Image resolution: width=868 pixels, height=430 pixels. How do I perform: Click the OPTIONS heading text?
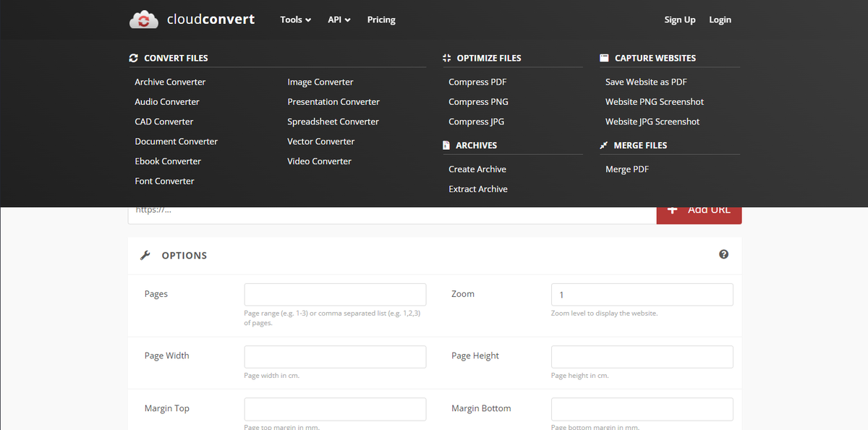pyautogui.click(x=184, y=256)
